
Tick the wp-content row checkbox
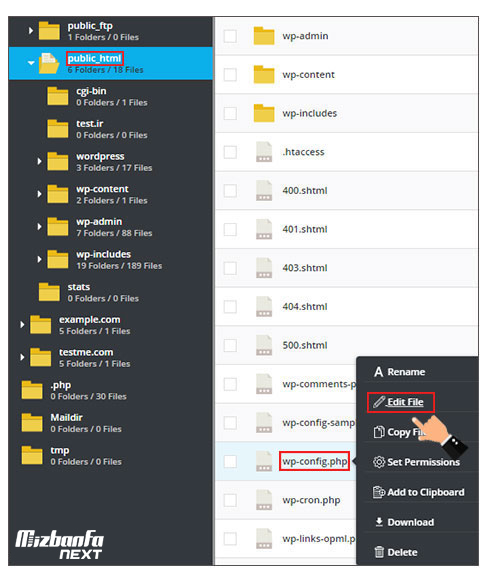pyautogui.click(x=230, y=75)
